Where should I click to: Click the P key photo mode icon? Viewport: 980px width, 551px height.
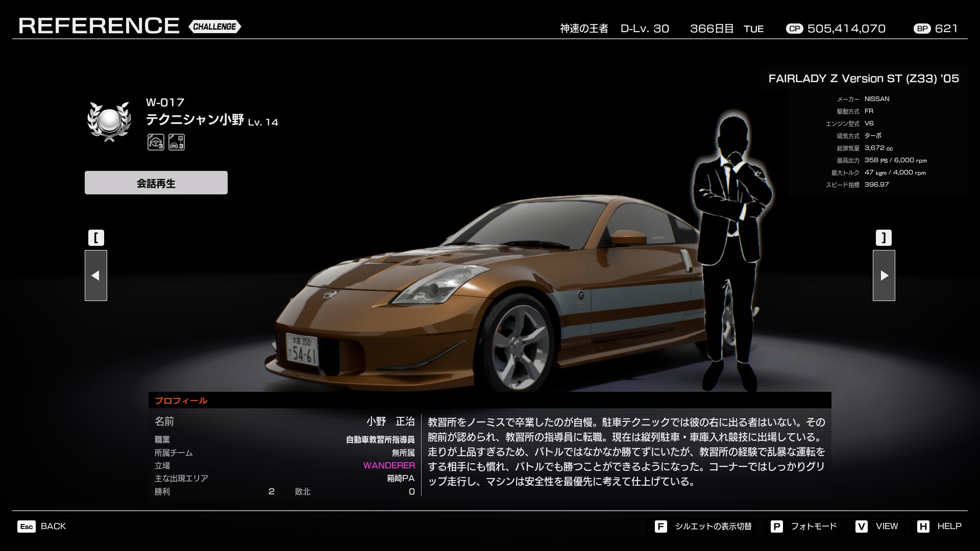[x=776, y=527]
